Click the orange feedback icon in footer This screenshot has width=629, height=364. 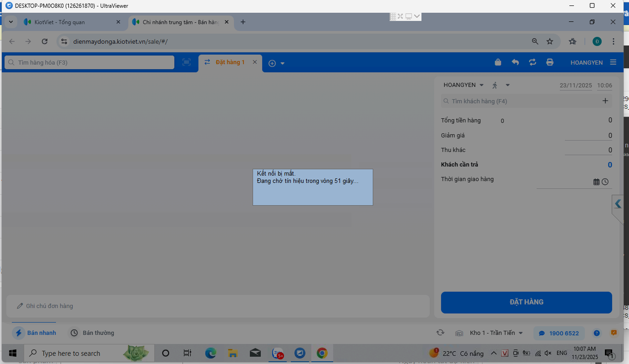coord(614,333)
